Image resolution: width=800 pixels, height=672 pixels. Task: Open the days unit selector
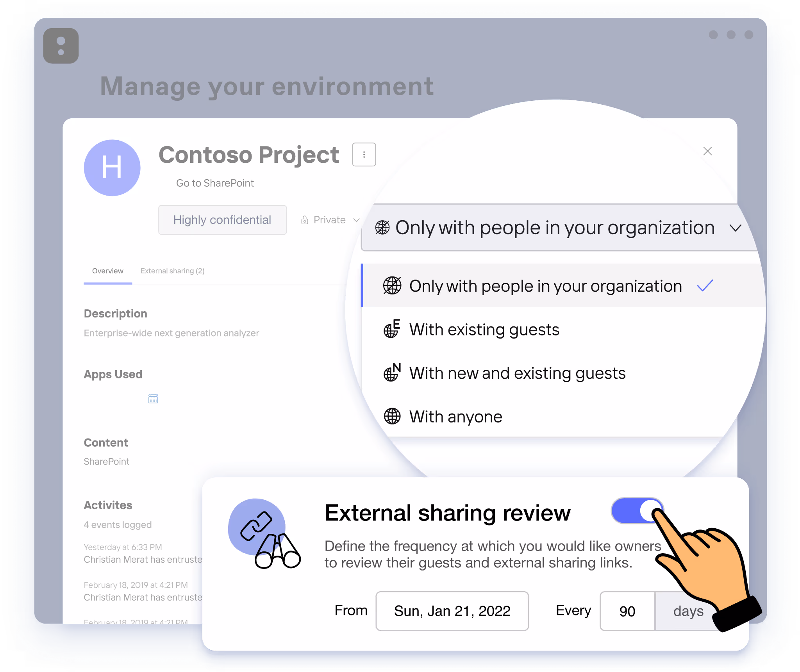[x=687, y=611]
